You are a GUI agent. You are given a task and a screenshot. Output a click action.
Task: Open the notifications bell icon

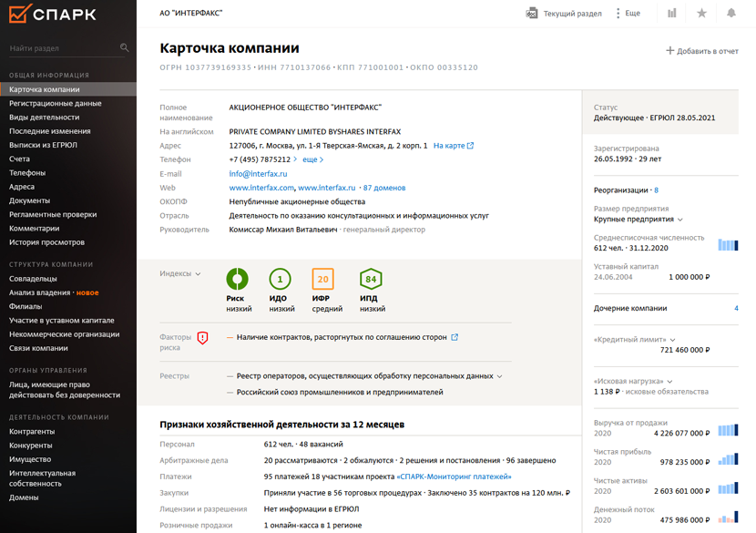point(730,14)
